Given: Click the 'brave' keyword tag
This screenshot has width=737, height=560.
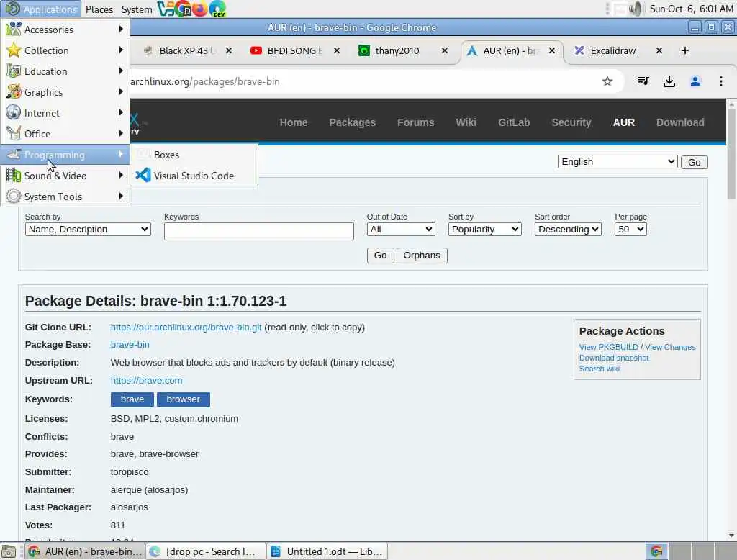Looking at the screenshot, I should click(x=132, y=399).
